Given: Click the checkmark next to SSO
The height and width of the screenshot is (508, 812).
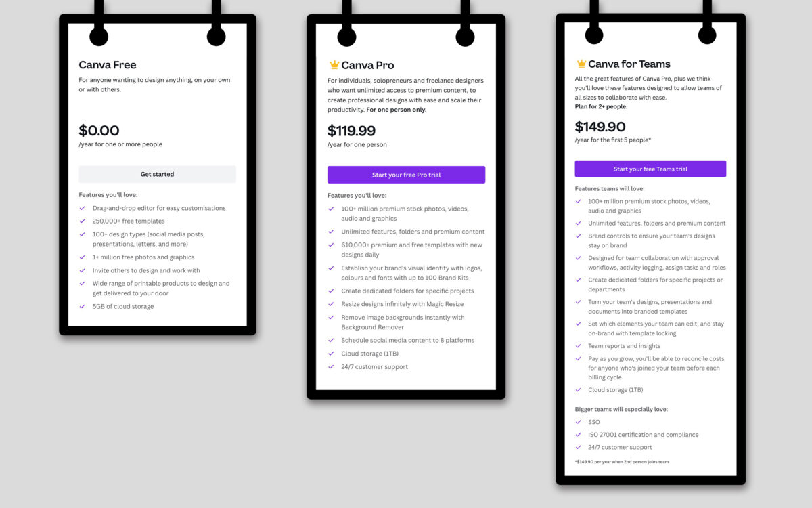Looking at the screenshot, I should click(x=578, y=422).
